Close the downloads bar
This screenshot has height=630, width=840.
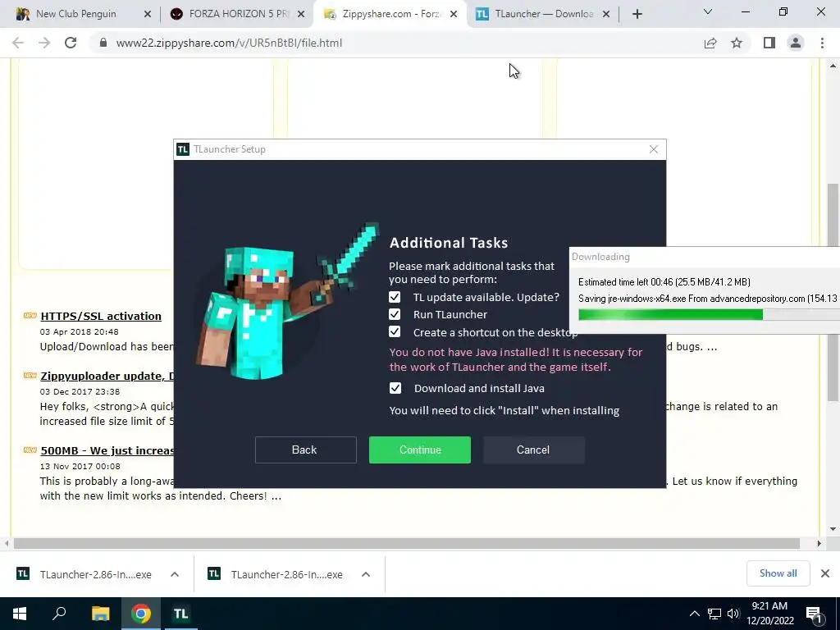point(825,573)
